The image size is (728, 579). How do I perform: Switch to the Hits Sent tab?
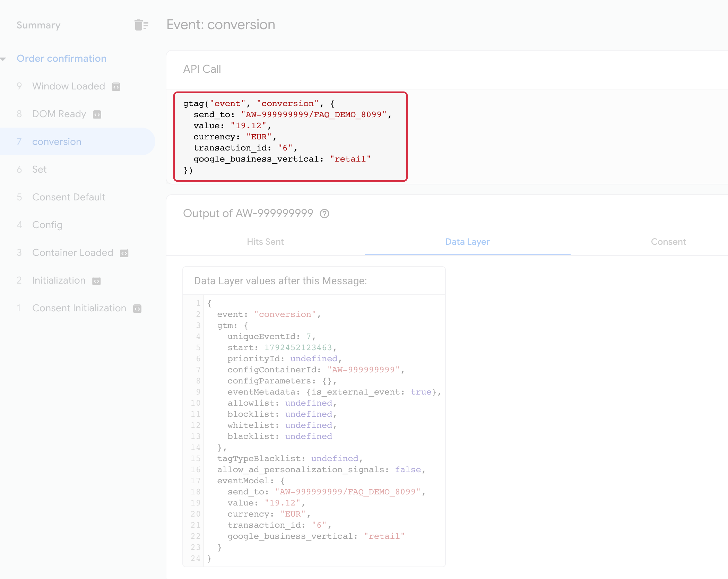pos(265,242)
